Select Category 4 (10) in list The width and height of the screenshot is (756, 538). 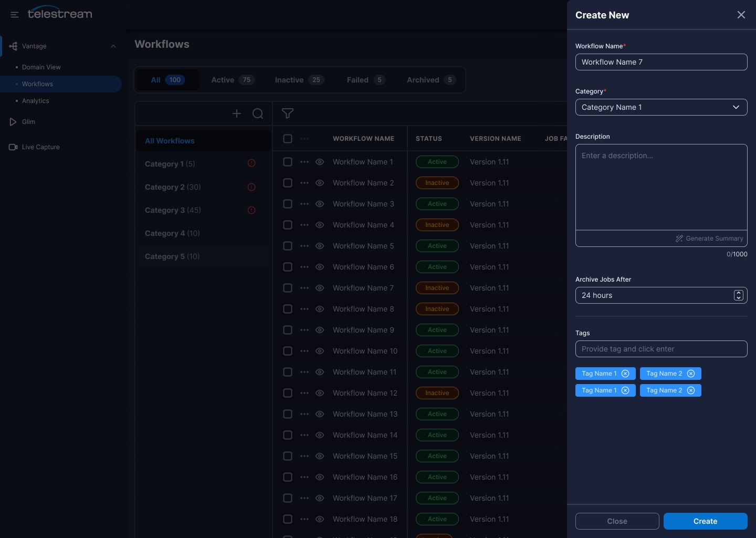coord(204,233)
